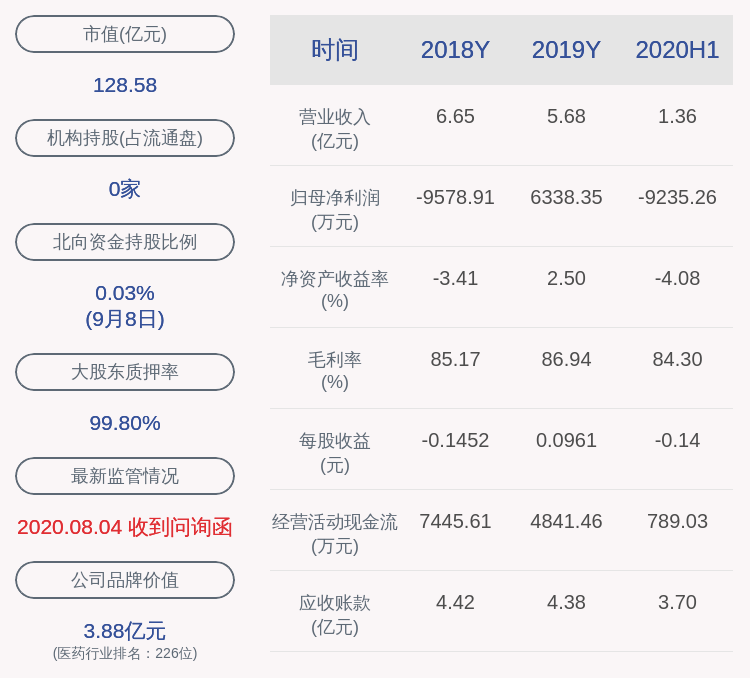Select the 毛利率(%) row label
The height and width of the screenshot is (678, 750).
[x=335, y=371]
